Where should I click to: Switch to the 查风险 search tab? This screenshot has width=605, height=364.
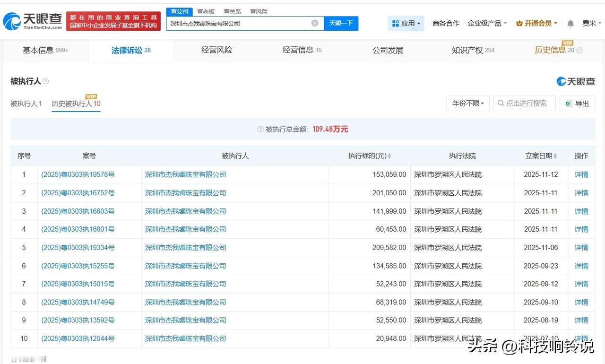coord(259,12)
